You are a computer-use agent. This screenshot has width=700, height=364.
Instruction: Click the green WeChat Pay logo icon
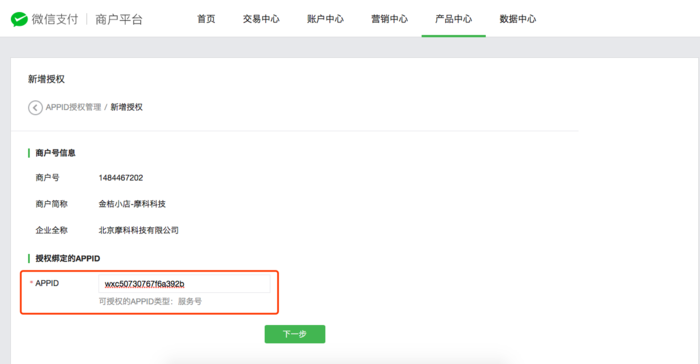tap(19, 19)
